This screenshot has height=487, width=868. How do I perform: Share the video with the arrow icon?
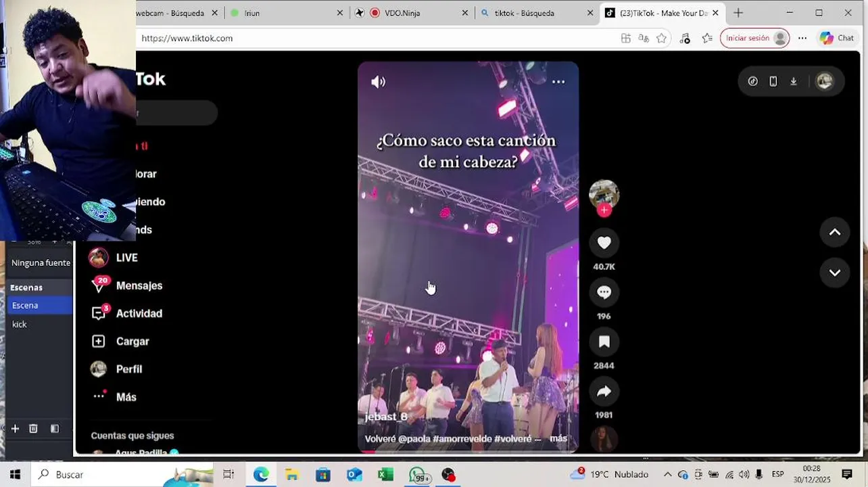click(604, 392)
